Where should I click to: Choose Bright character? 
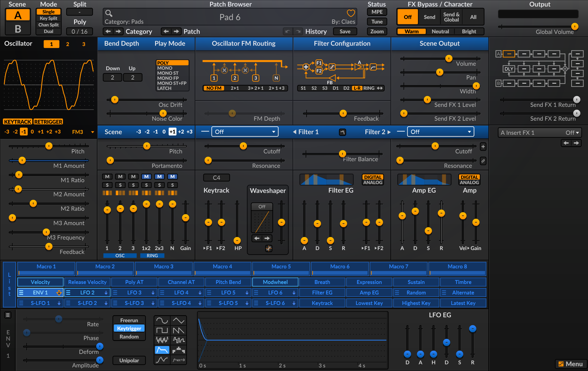(x=469, y=31)
